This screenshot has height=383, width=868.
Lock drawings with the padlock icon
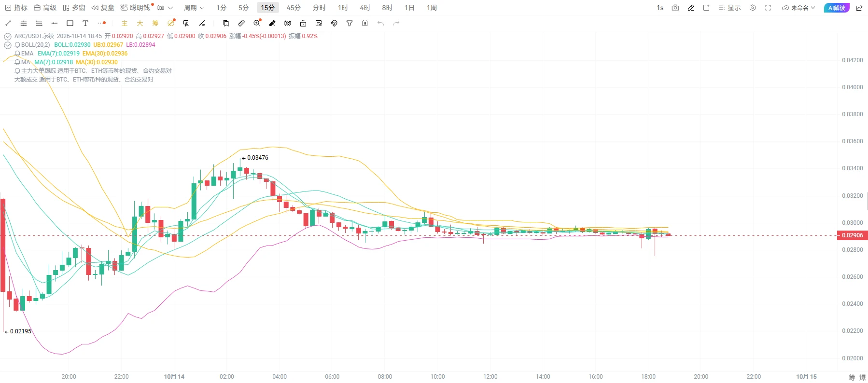pyautogui.click(x=303, y=23)
